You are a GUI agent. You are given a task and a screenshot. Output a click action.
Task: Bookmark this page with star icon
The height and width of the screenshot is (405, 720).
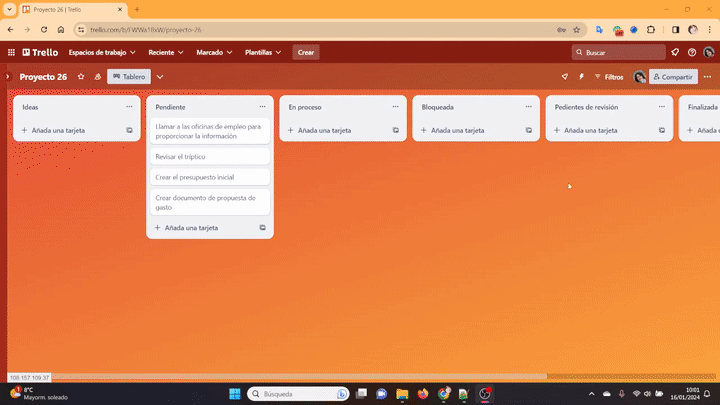point(577,30)
